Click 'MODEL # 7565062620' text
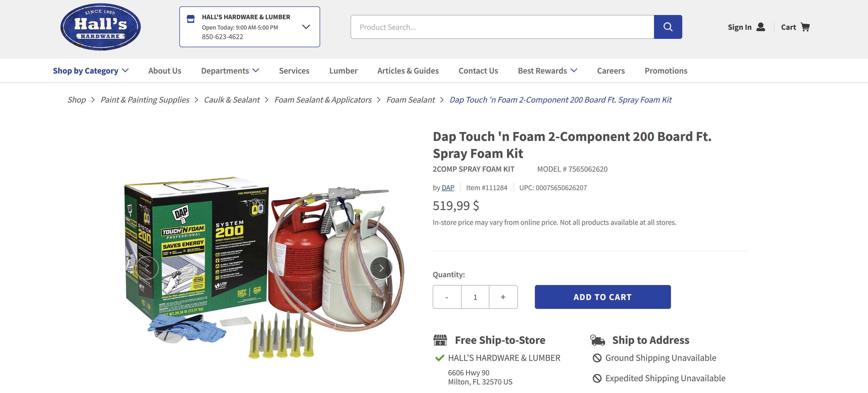The height and width of the screenshot is (393, 868). [572, 169]
